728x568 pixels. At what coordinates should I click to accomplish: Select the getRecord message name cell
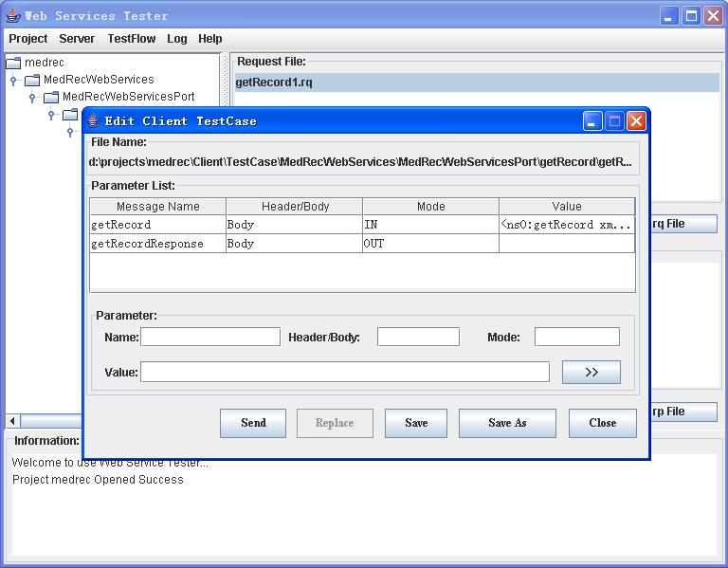coord(158,225)
